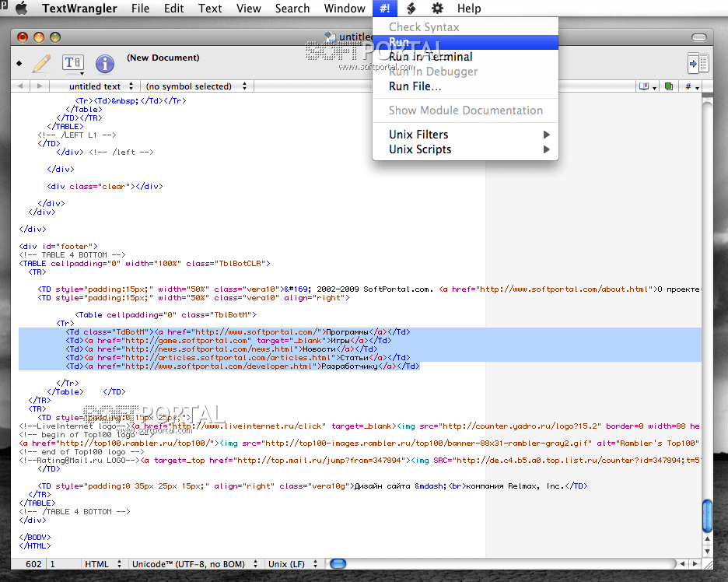Select Run in Terminal menu item
This screenshot has width=728, height=582.
430,57
